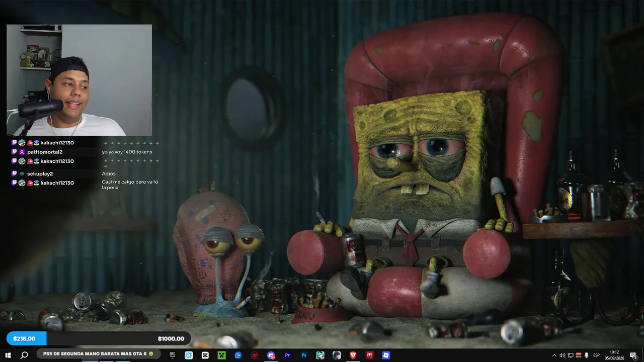This screenshot has height=362, width=644.
Task: Open the clock showing 19:12
Action: [614, 355]
